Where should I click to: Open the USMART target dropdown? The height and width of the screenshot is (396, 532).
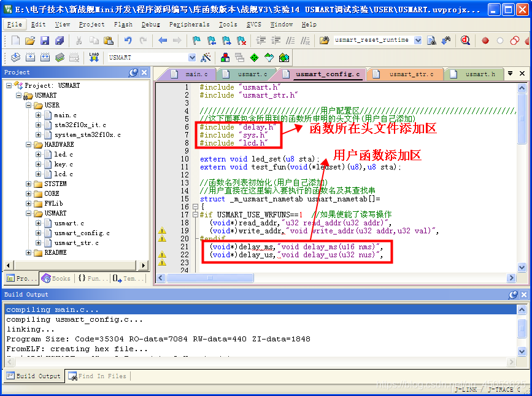tap(192, 57)
